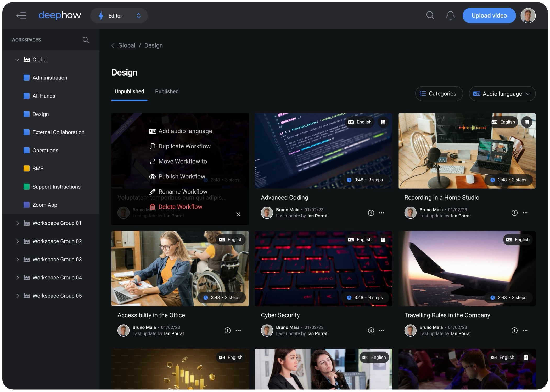Expand Workspace Group 02

(18, 241)
